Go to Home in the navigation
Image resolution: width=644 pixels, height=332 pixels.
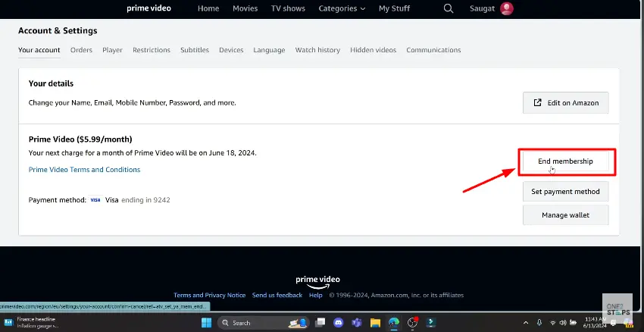208,8
